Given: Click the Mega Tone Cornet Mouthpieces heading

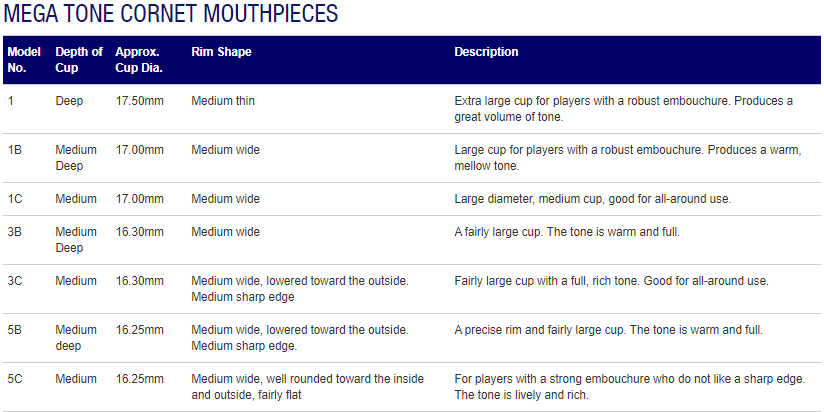Looking at the screenshot, I should coord(171,14).
